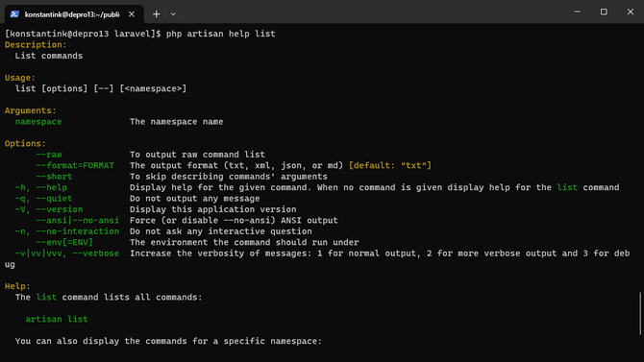Image resolution: width=644 pixels, height=362 pixels.
Task: Expand the new tab profile dropdown chevron
Action: pyautogui.click(x=173, y=14)
